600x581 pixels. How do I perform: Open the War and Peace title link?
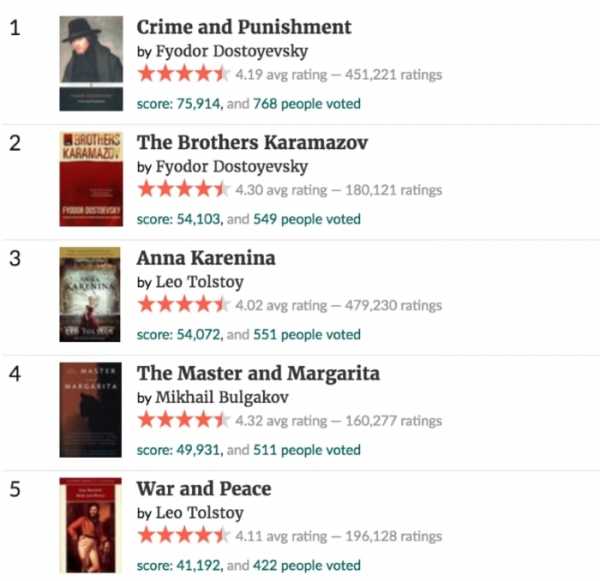(x=204, y=489)
